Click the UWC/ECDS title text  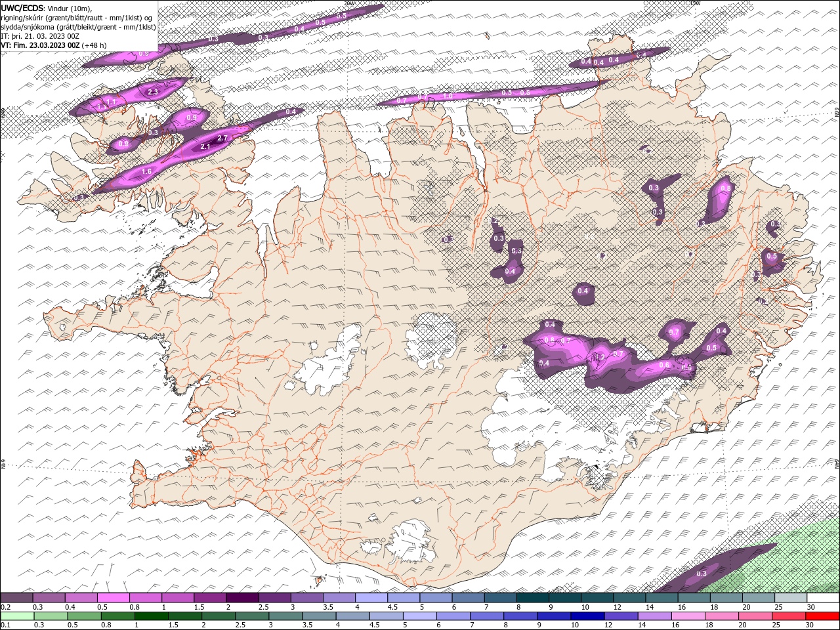click(x=22, y=8)
